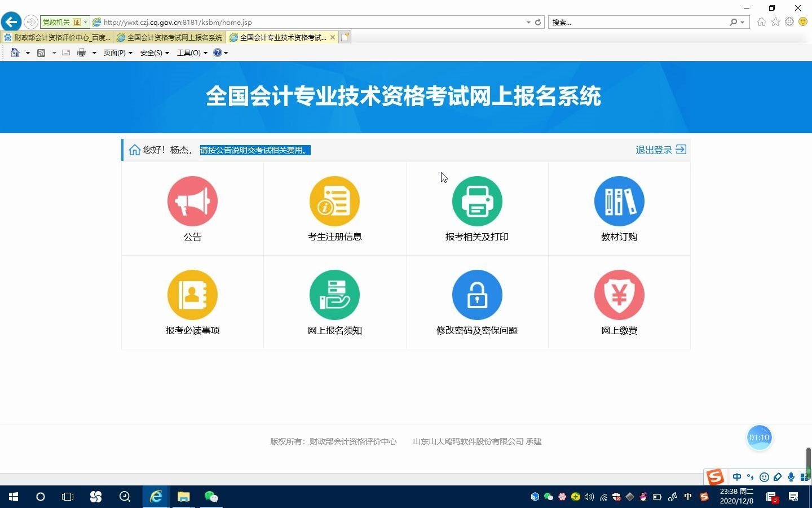The height and width of the screenshot is (508, 812).
Task: Click the back navigation arrow button
Action: point(11,21)
